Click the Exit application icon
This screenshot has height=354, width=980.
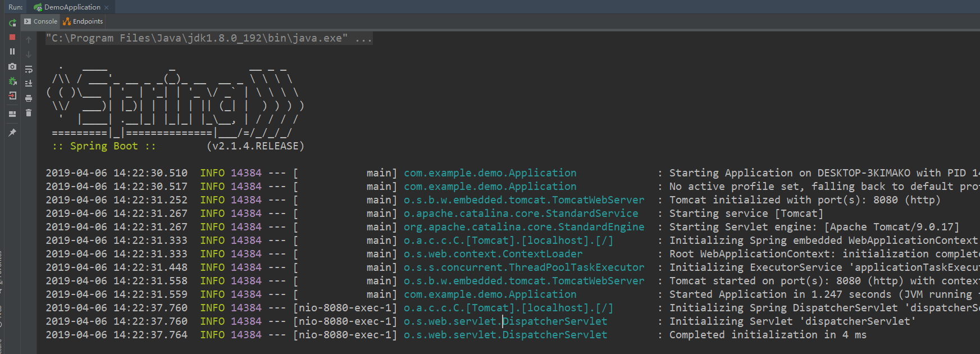tap(12, 96)
